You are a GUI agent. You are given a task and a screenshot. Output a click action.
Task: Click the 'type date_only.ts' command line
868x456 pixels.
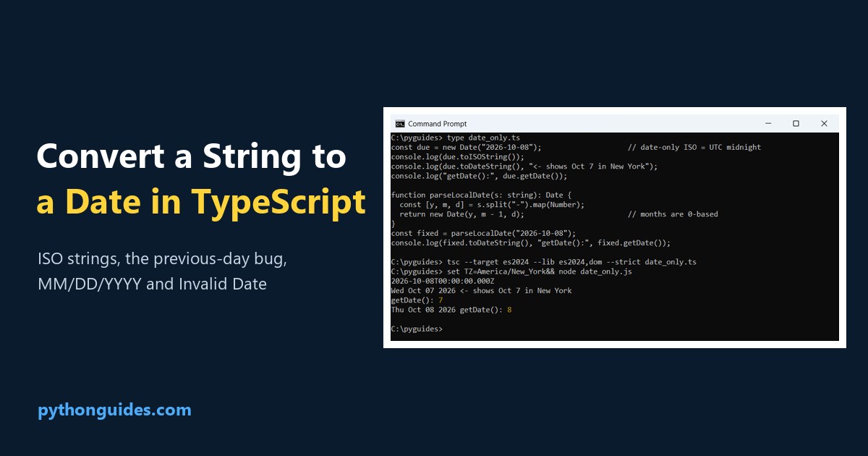(456, 138)
